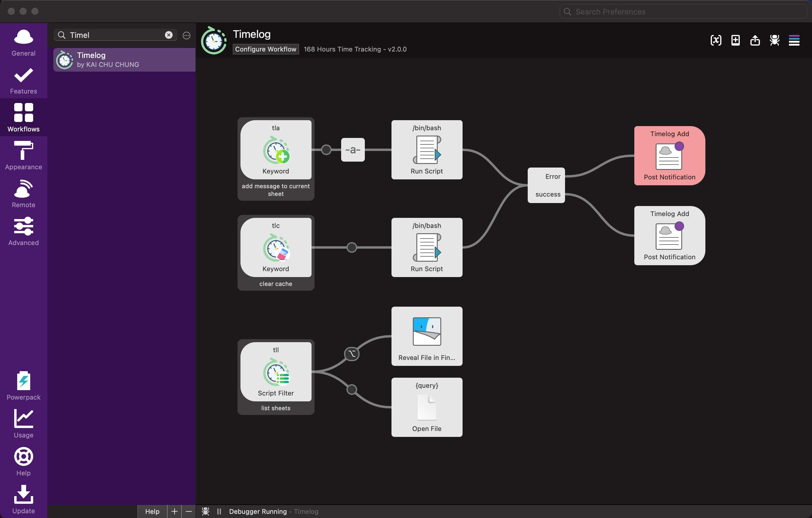Click the export workflow share icon
Viewport: 812px width, 518px height.
[x=755, y=41]
